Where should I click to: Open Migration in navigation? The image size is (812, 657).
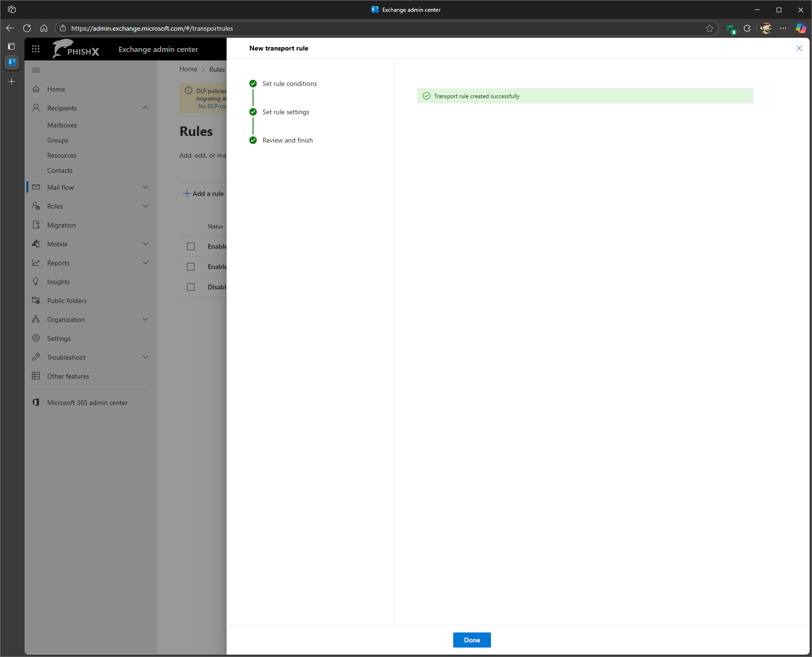61,225
